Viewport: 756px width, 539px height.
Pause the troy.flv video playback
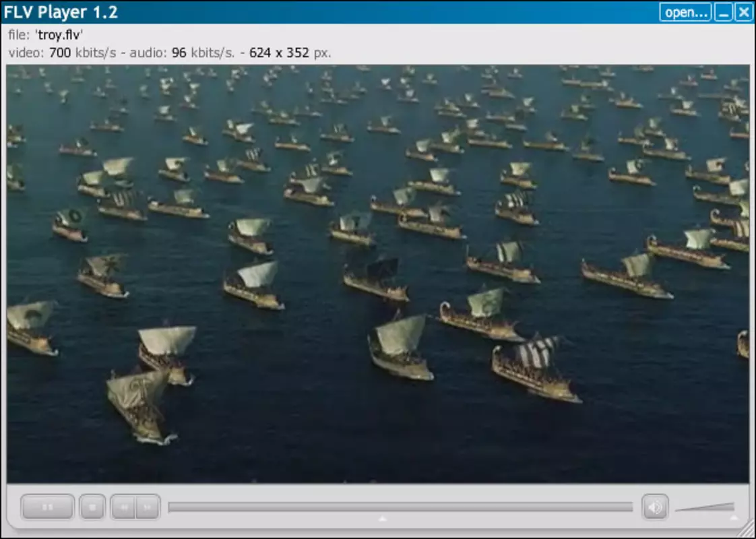click(47, 507)
